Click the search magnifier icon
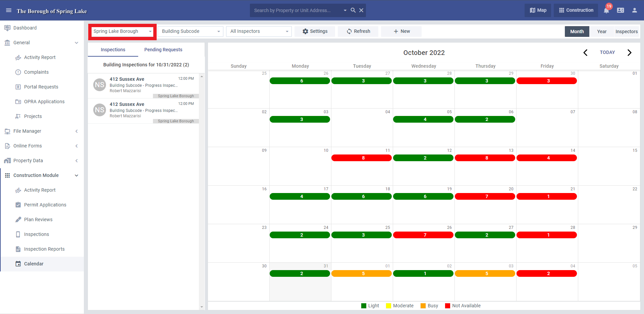This screenshot has width=644, height=314. pyautogui.click(x=353, y=10)
